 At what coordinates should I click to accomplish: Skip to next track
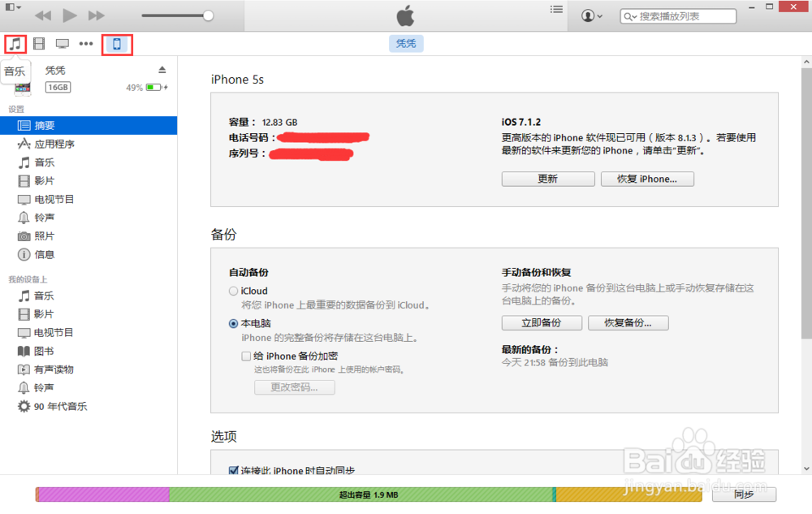[97, 15]
